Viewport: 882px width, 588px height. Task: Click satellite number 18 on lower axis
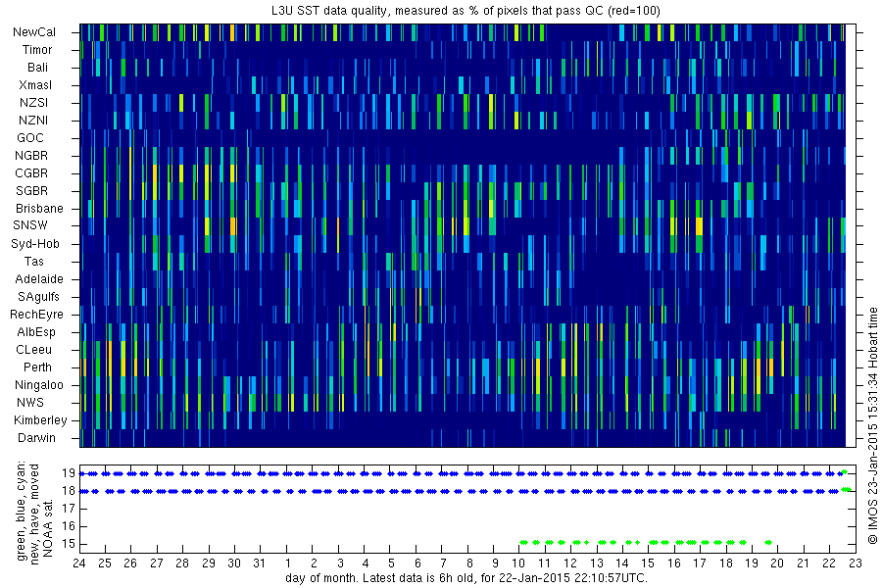click(69, 491)
